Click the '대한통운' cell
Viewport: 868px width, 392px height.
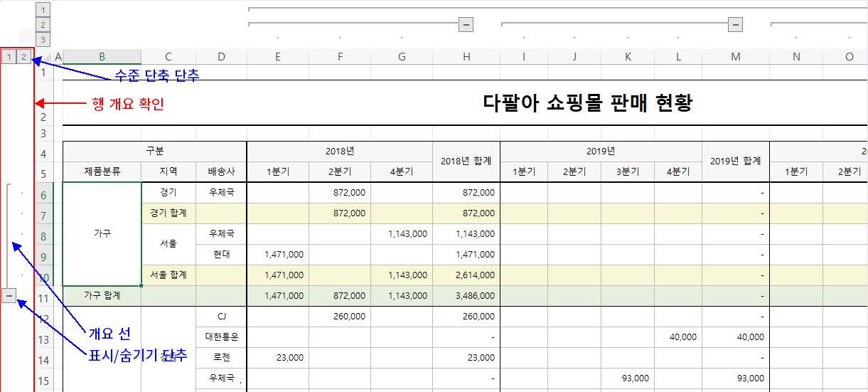click(221, 337)
